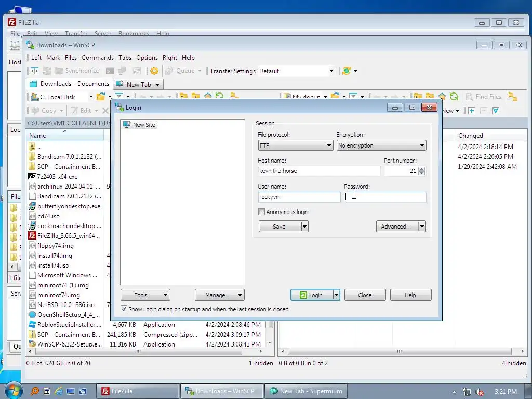Open the Mark menu in WinSCP

(x=54, y=58)
